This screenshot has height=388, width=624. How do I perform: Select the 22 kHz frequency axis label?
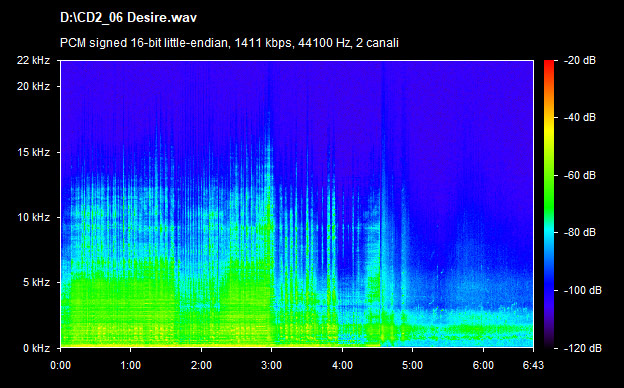tap(33, 60)
